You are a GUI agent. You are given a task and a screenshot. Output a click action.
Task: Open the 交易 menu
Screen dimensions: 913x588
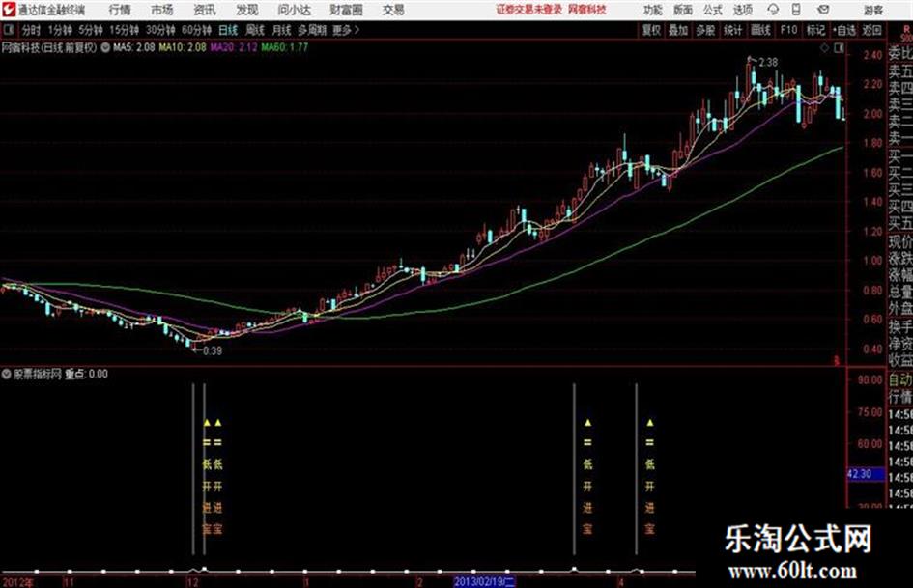tap(393, 10)
